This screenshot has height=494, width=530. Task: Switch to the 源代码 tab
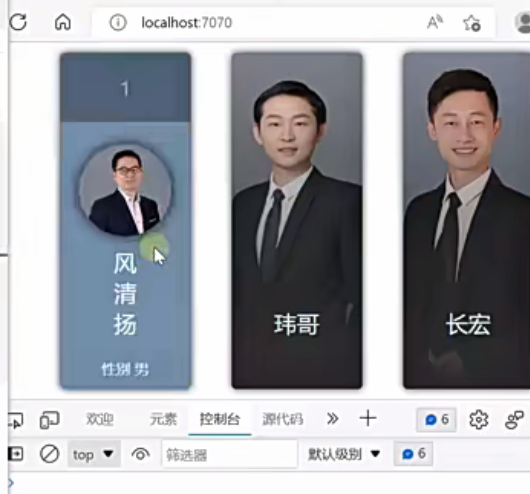[282, 419]
